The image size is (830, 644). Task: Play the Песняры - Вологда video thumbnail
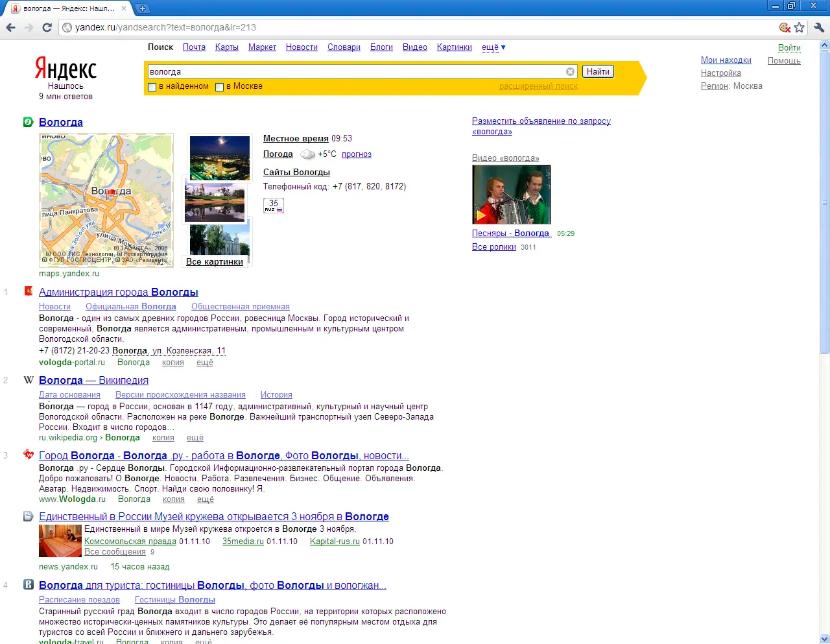pos(511,195)
